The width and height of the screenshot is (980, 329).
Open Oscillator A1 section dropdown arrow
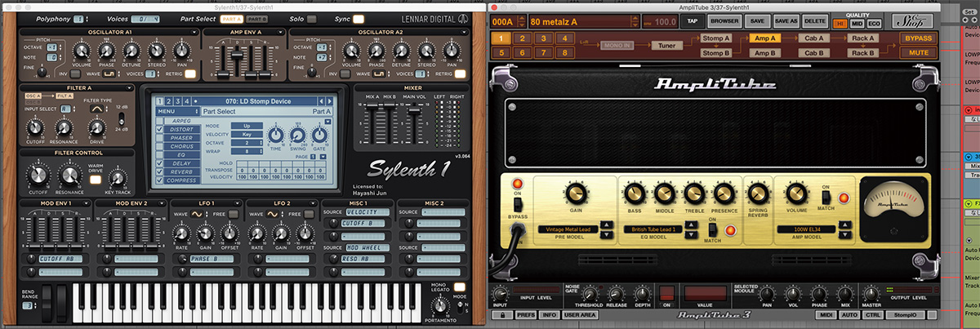[x=193, y=32]
